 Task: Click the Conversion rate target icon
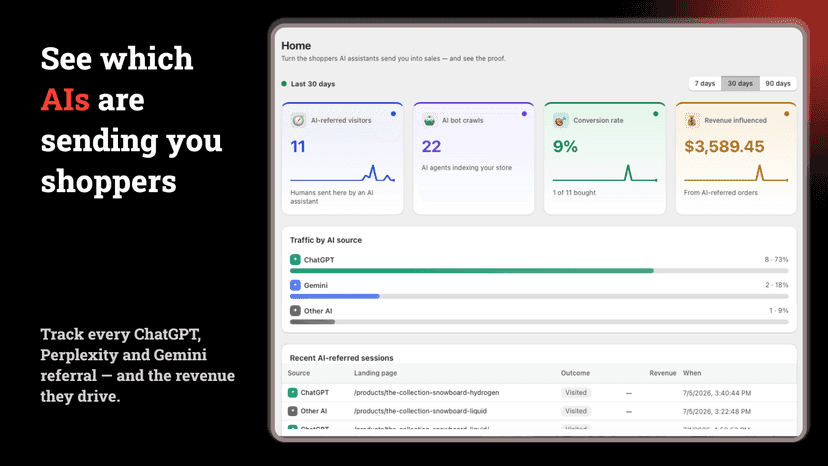coord(560,120)
